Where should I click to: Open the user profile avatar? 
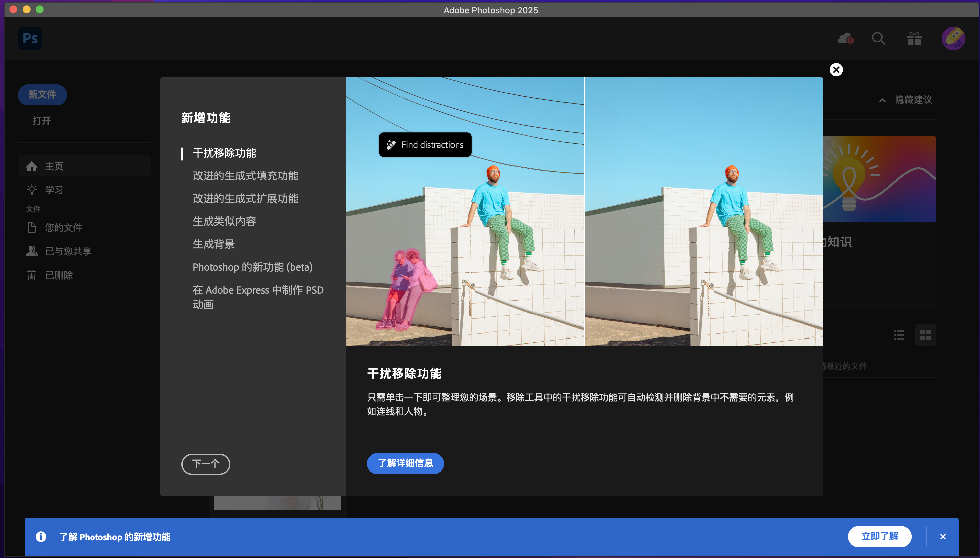click(x=953, y=38)
